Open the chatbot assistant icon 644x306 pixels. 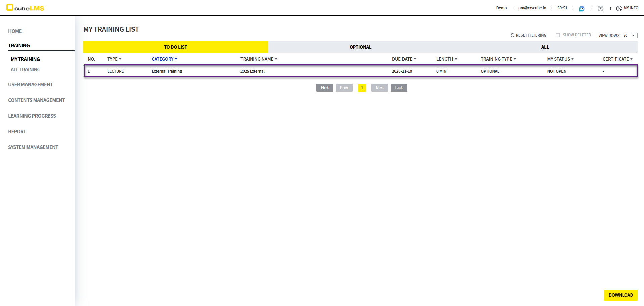coord(582,8)
